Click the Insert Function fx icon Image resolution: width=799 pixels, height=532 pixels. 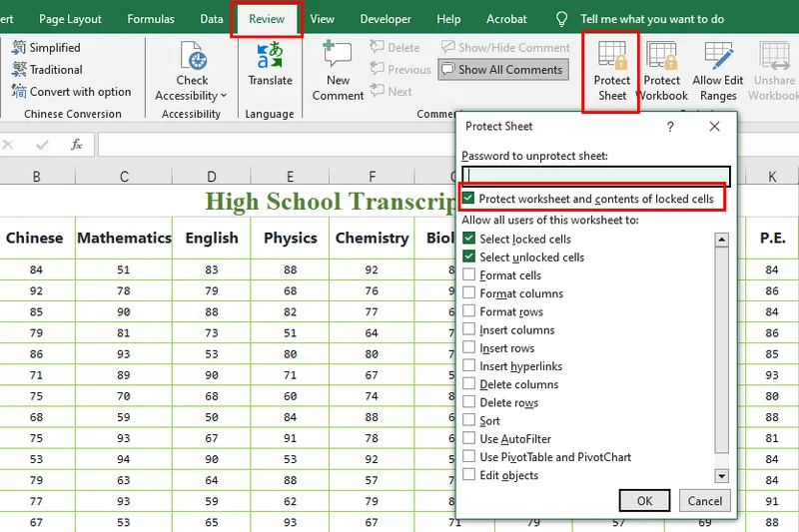(x=77, y=145)
